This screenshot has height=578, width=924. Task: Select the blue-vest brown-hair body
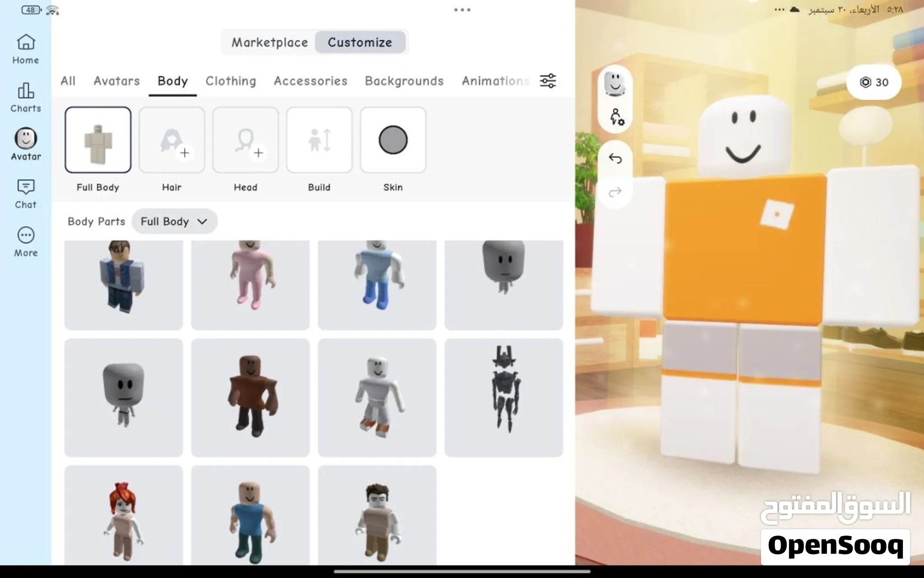point(124,284)
